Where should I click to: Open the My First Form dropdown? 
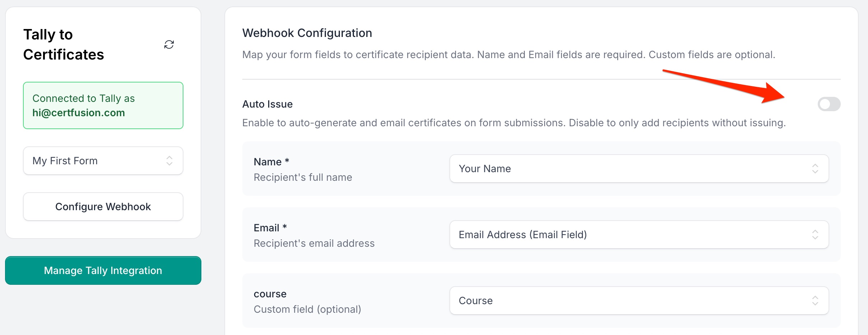(x=103, y=161)
